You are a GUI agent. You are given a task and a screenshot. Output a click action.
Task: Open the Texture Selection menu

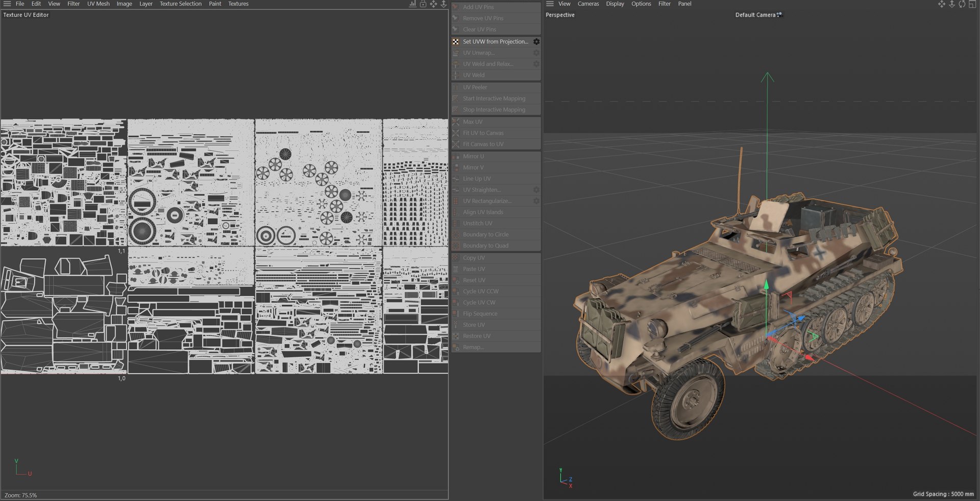point(181,4)
